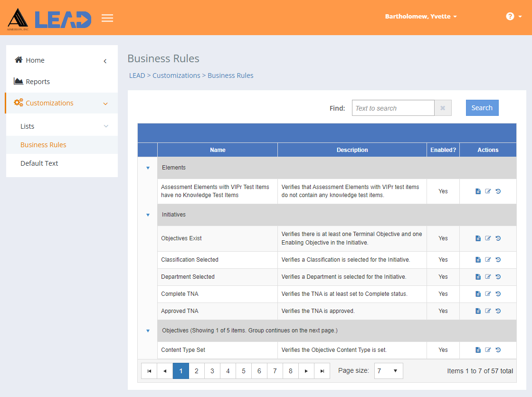Viewport: 532px width, 397px height.
Task: Open the hamburger navigation menu
Action: click(107, 18)
